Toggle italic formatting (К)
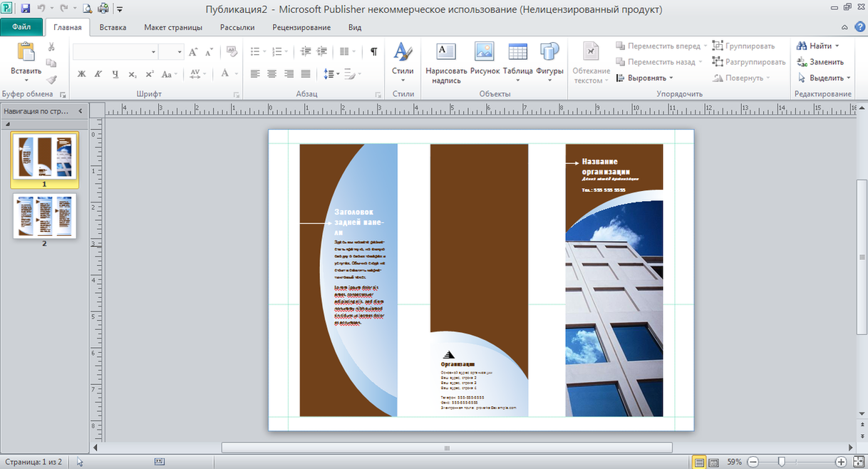The image size is (868, 469). click(x=98, y=74)
